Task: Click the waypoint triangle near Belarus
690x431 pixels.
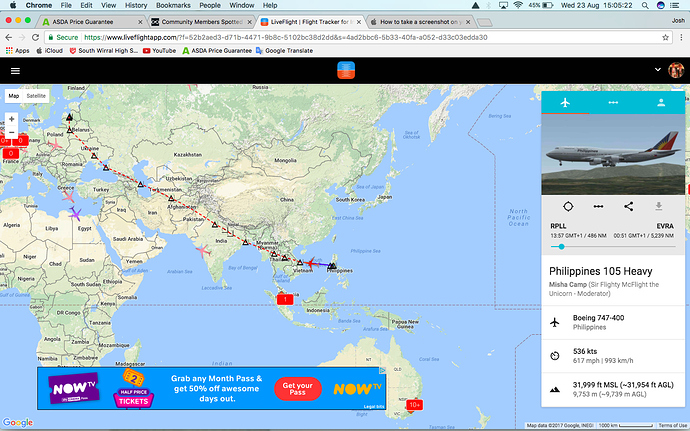Action: pyautogui.click(x=70, y=130)
